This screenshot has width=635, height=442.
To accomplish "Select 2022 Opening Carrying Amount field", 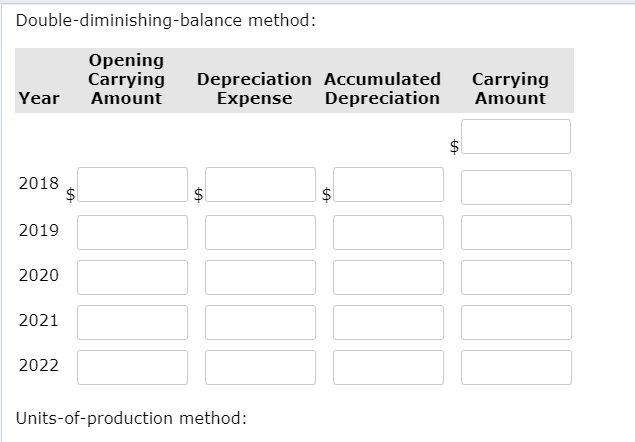I will [132, 367].
